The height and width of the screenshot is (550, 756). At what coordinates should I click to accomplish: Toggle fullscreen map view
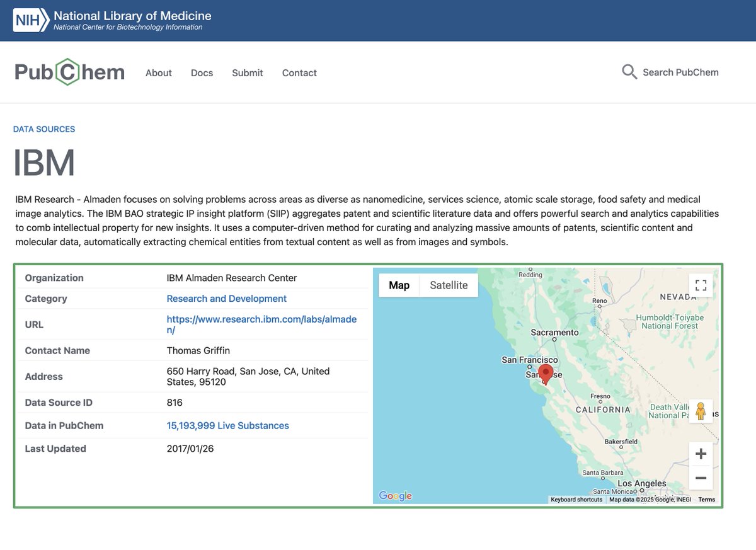[701, 285]
